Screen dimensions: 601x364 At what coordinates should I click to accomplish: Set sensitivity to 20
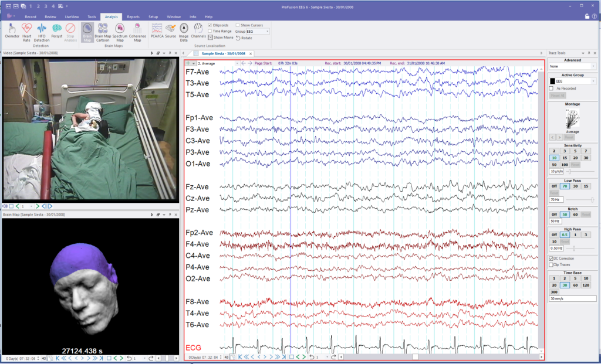tap(575, 158)
